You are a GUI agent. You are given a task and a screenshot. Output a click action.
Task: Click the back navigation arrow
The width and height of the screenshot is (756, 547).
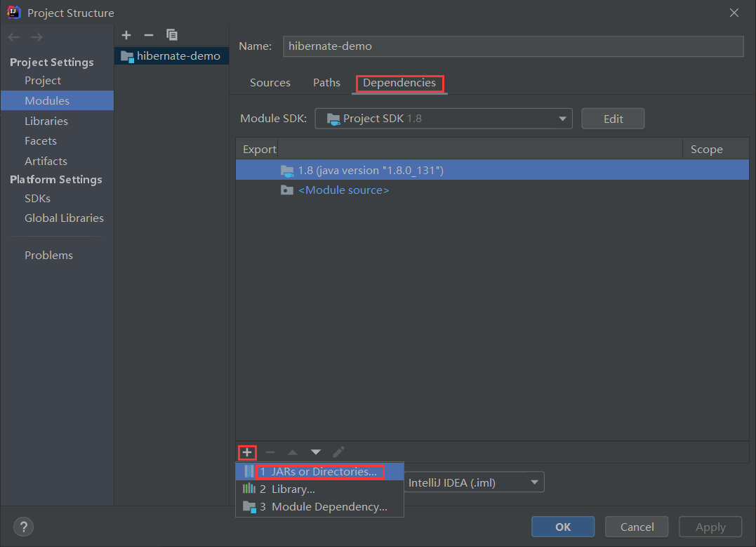coord(13,37)
